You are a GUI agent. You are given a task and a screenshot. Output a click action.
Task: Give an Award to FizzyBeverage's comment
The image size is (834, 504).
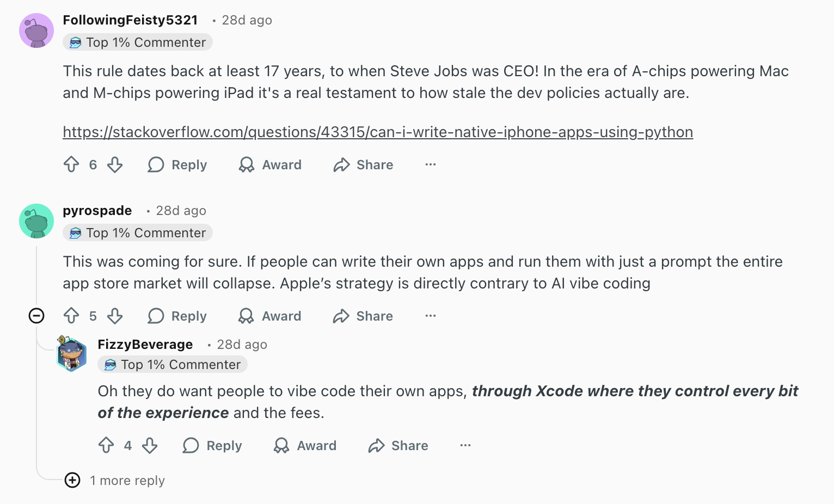(305, 445)
